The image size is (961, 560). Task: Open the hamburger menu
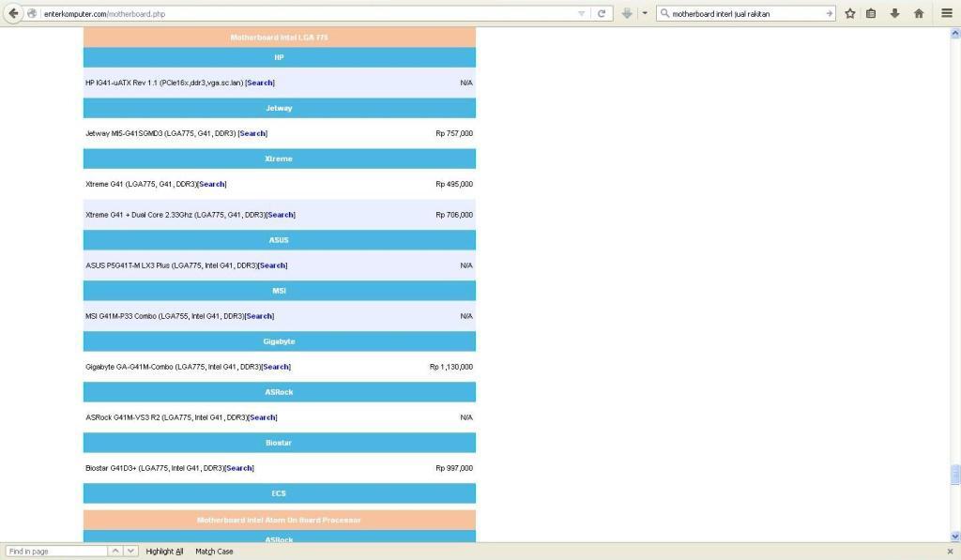946,13
